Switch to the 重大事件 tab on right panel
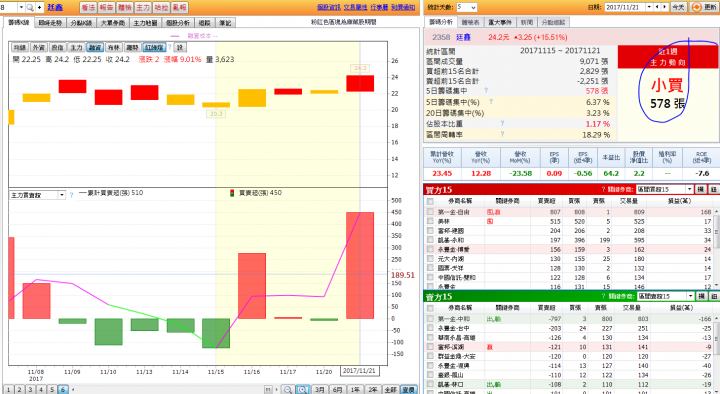720x394 pixels. pyautogui.click(x=500, y=22)
